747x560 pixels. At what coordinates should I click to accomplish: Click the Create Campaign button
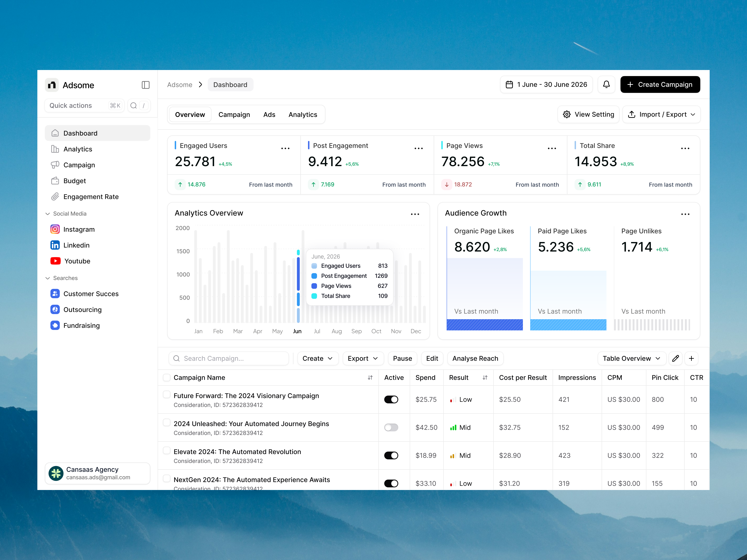click(660, 84)
